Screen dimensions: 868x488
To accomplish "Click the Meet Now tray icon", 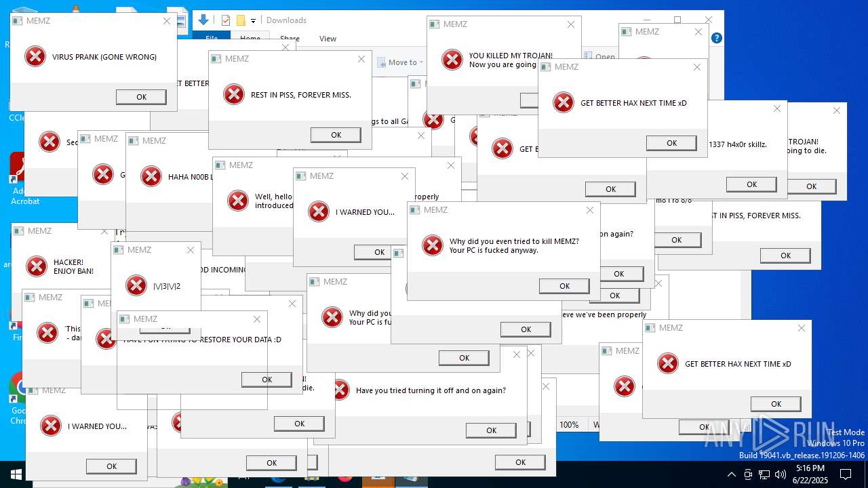I will point(748,474).
